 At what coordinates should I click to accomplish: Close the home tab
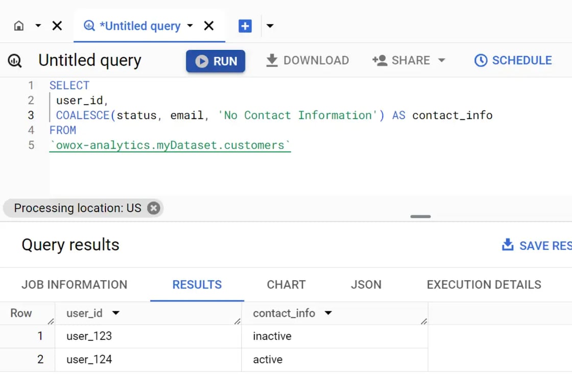[57, 26]
